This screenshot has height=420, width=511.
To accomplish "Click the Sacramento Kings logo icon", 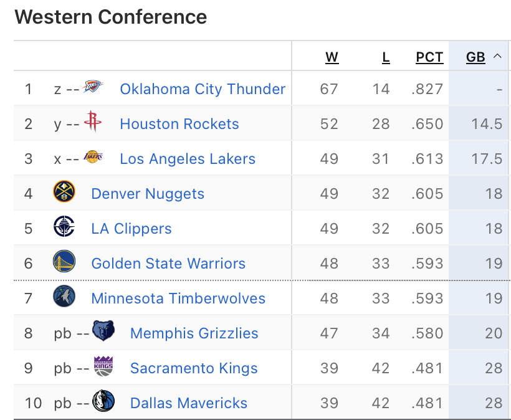I will [103, 366].
